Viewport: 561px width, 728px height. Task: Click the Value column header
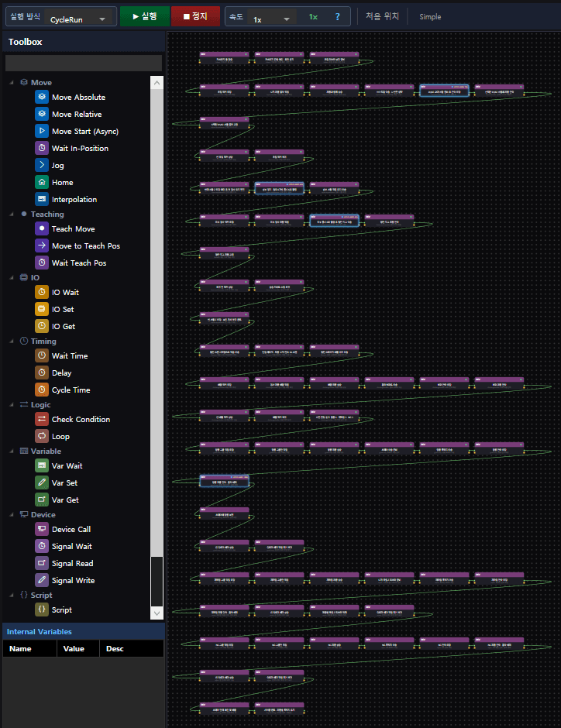coord(78,648)
